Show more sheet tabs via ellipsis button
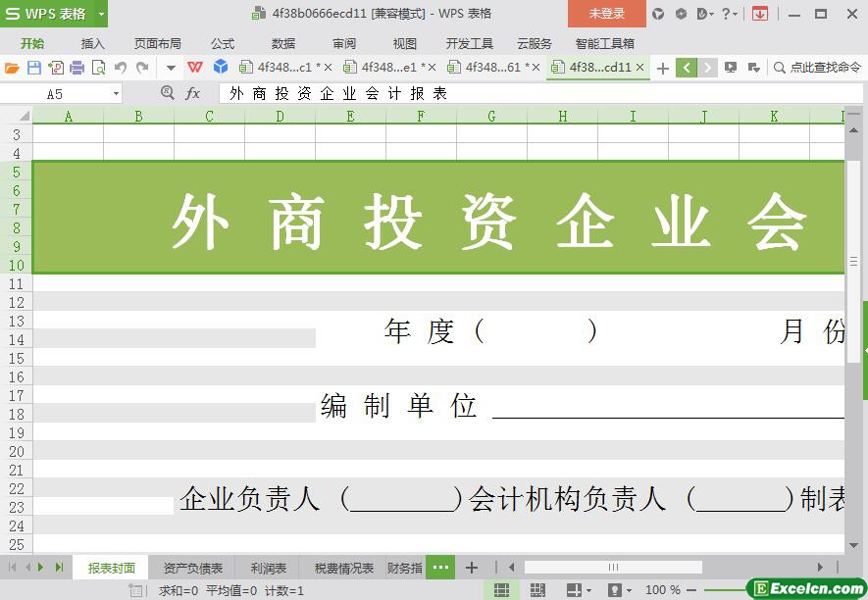Screen dimensions: 868x600 tap(440, 568)
